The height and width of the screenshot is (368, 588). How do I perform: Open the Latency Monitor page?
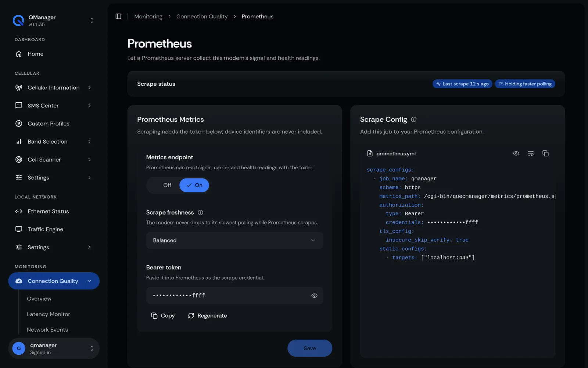tap(49, 314)
